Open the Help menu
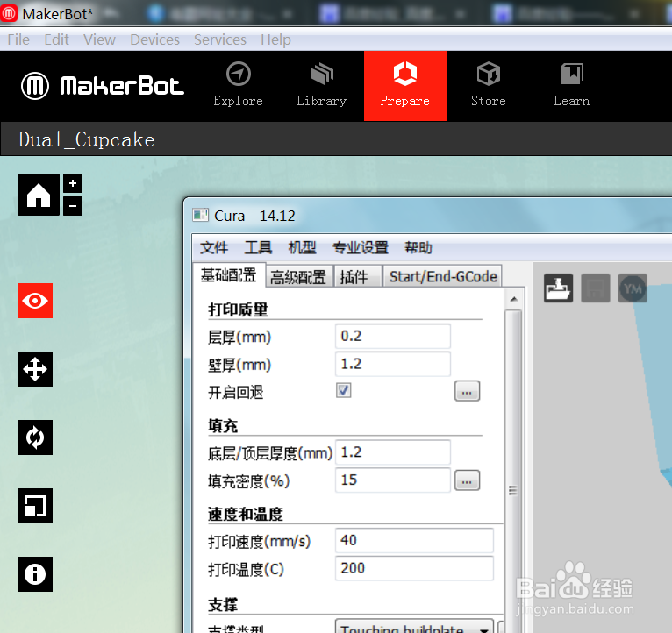Screen dimensions: 672x633 [x=275, y=39]
